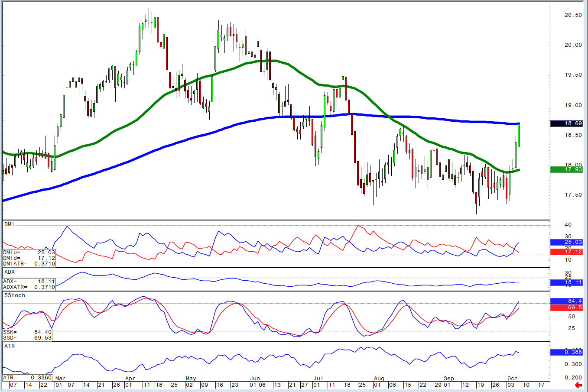Screen dimensions: 588x392
Task: Click the 20.00 price axis label
Action: 573,45
